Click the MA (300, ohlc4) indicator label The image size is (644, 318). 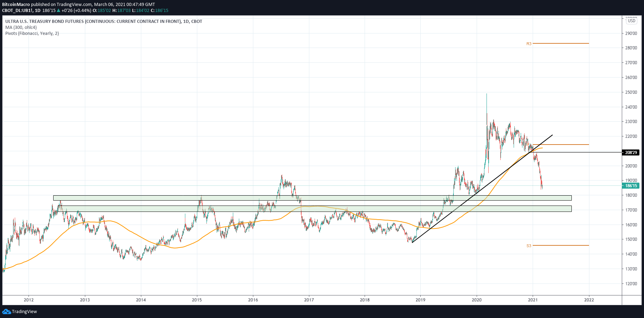pyautogui.click(x=21, y=27)
